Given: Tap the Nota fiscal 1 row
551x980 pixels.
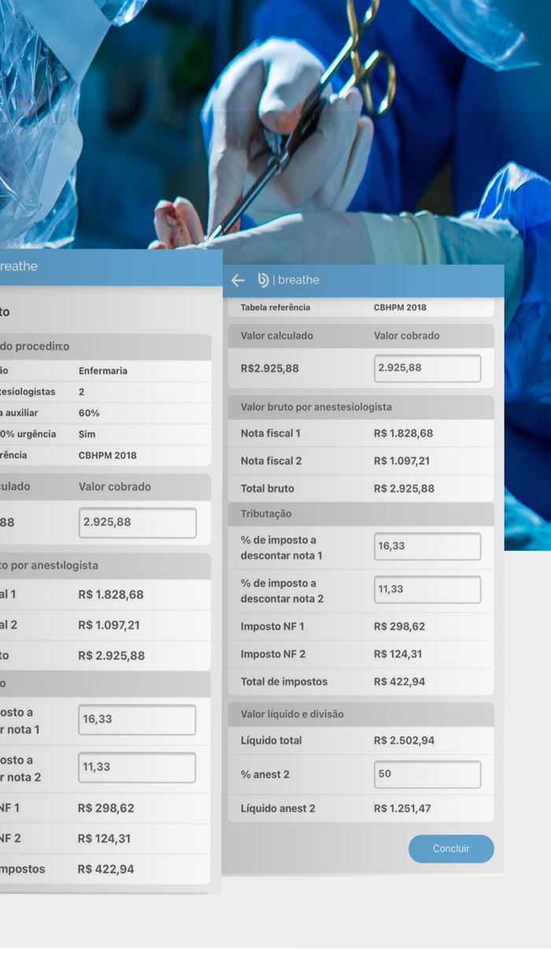Looking at the screenshot, I should tap(361, 433).
